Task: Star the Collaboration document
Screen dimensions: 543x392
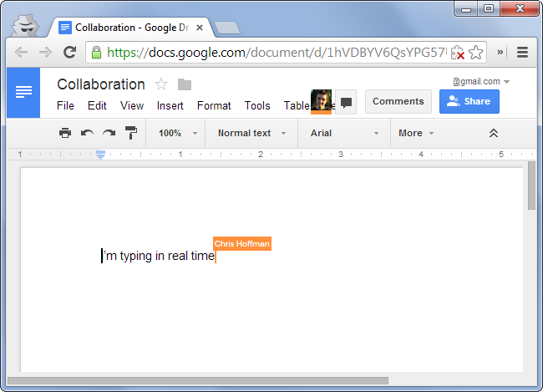Action: [161, 84]
